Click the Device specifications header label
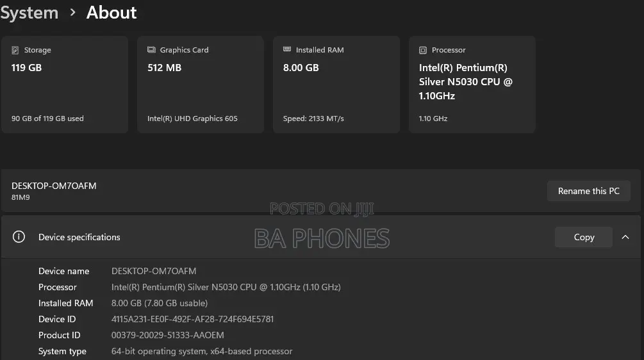This screenshot has width=644, height=360. pyautogui.click(x=79, y=237)
